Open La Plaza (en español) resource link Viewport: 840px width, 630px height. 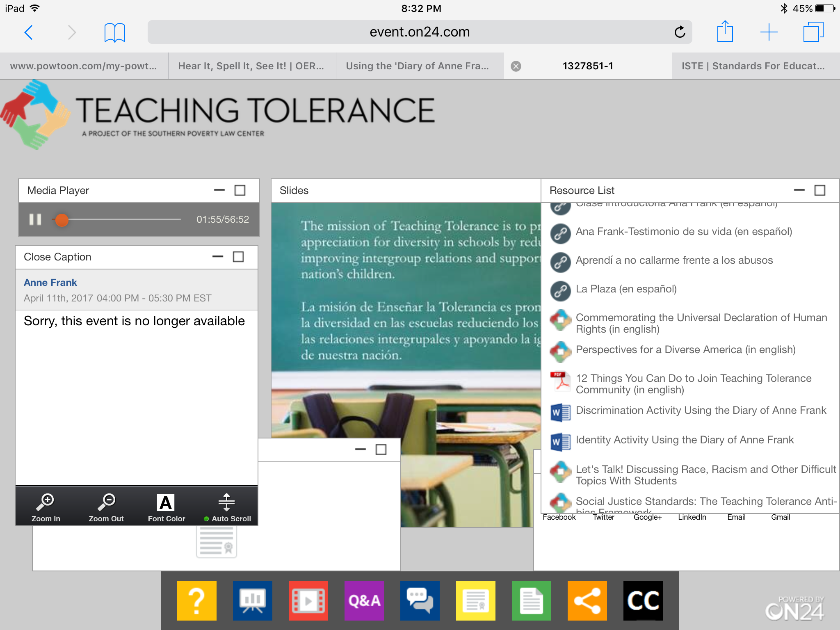[x=626, y=289]
